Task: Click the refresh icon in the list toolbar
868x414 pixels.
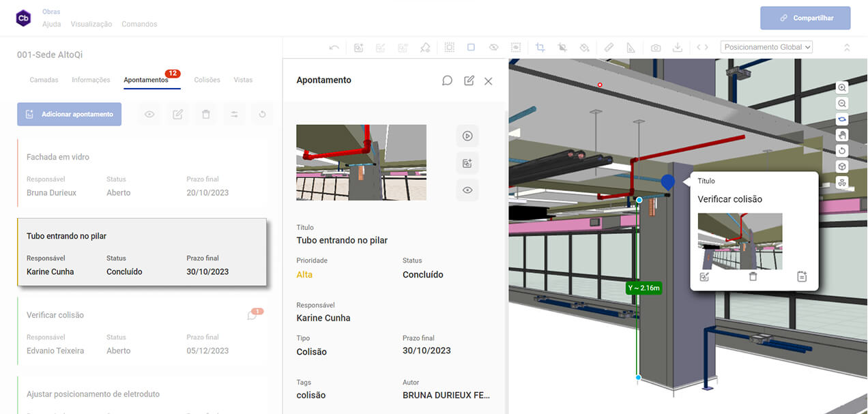Action: click(262, 115)
